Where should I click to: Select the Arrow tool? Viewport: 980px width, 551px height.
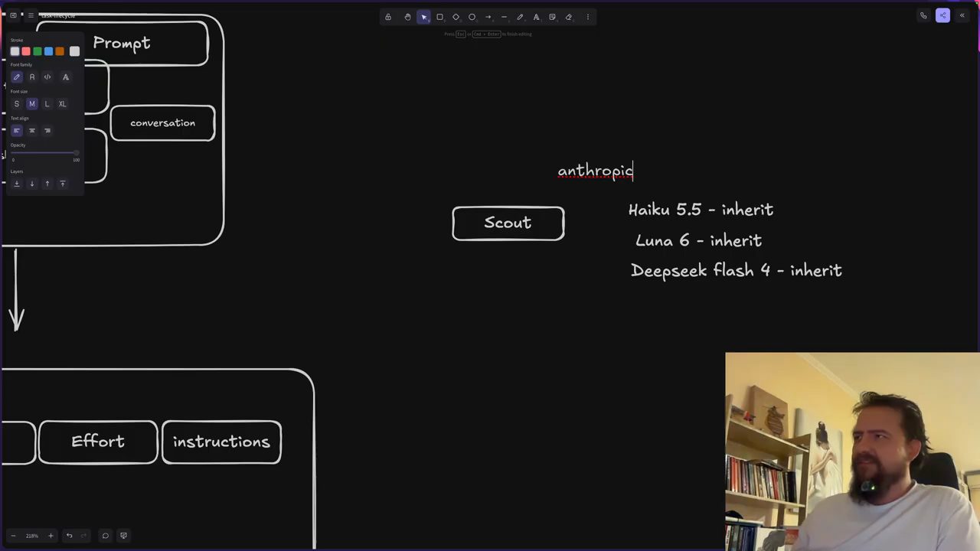(488, 17)
